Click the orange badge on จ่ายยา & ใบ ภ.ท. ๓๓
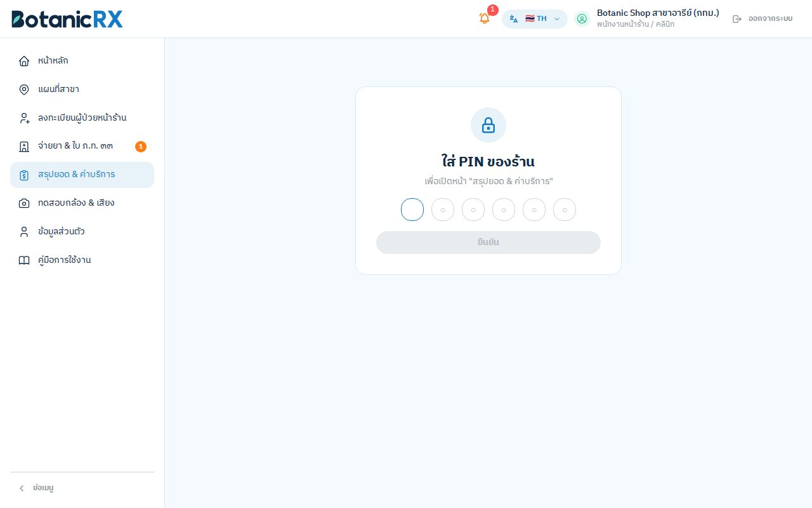812x508 pixels. (141, 147)
